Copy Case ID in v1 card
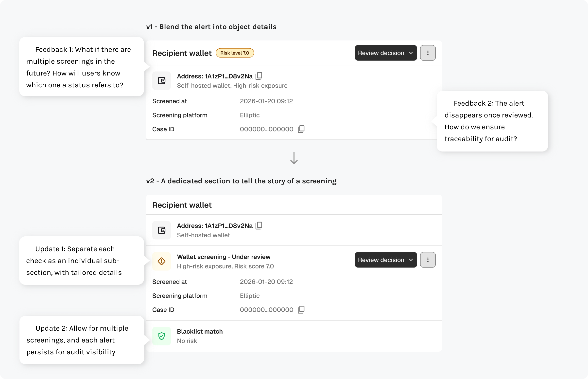Screen dimensions: 588x379 pos(301,129)
